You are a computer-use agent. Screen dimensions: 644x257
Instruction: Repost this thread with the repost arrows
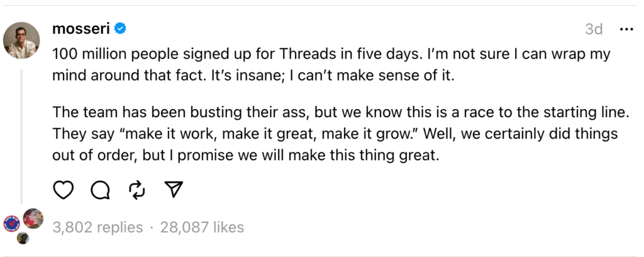pyautogui.click(x=136, y=190)
